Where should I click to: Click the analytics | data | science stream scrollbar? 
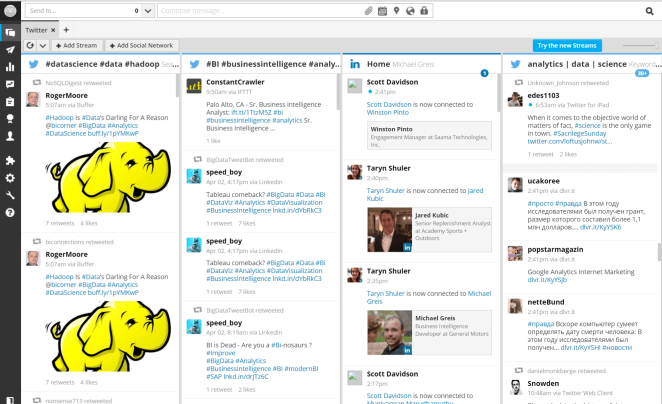click(659, 252)
